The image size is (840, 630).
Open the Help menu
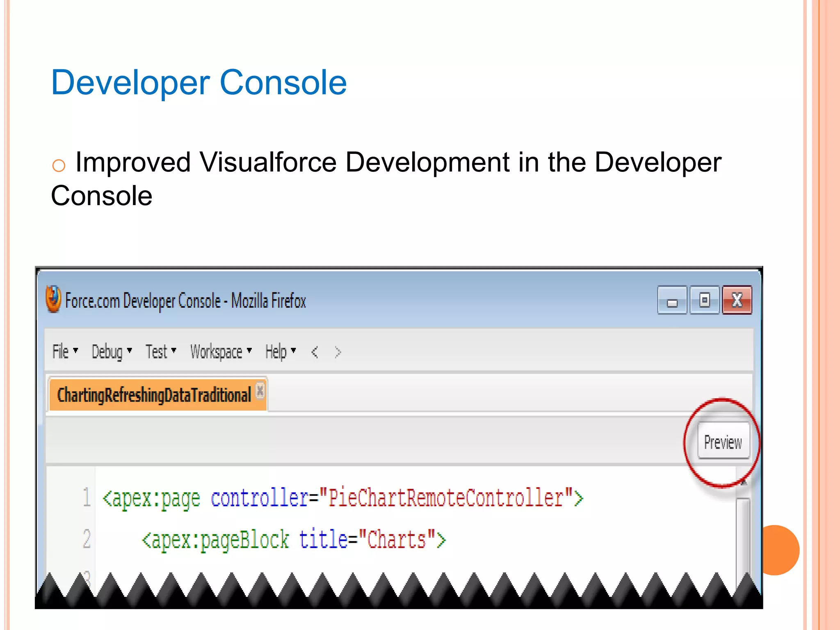pyautogui.click(x=281, y=352)
